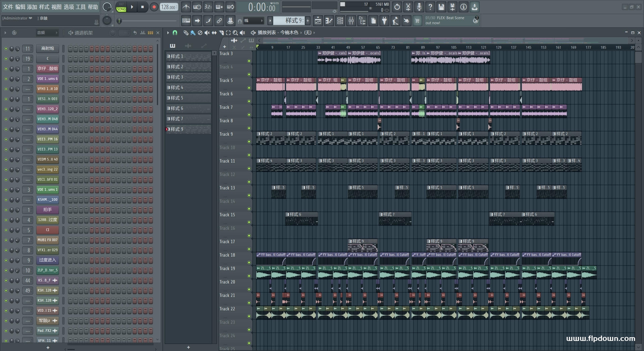Mute Track 5 with its green LED
This screenshot has height=351, width=644.
(249, 88)
